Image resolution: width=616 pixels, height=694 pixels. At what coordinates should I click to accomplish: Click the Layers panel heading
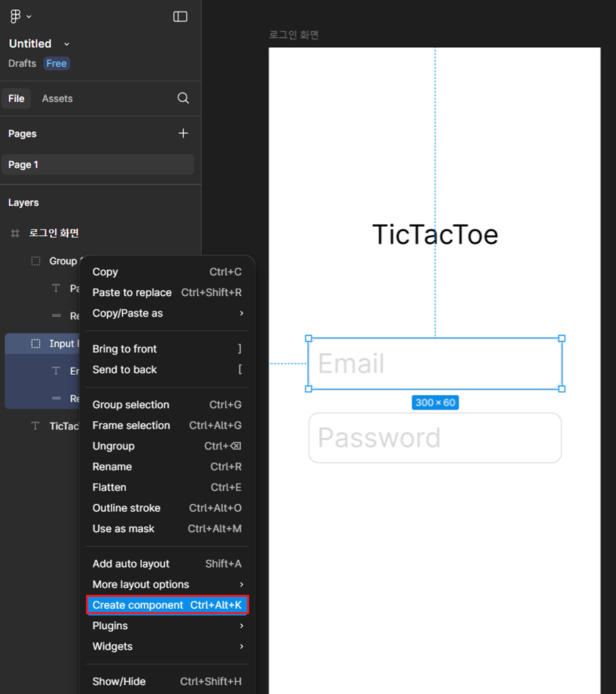click(x=24, y=202)
